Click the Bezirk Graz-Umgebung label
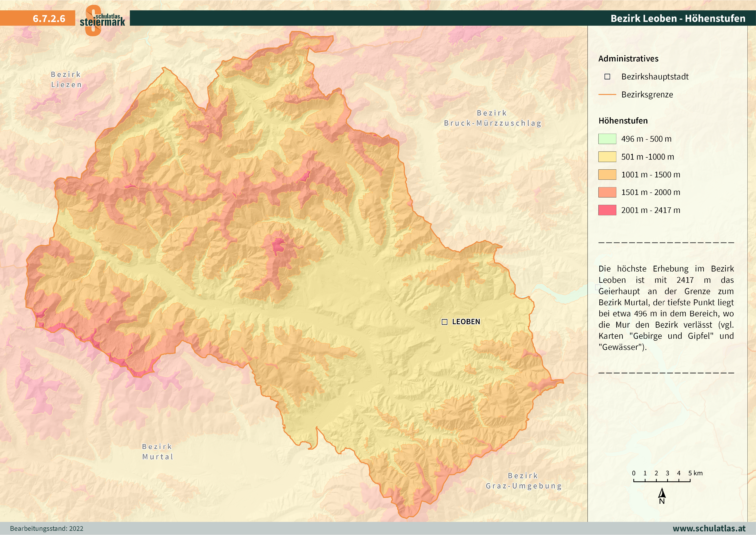 (x=523, y=481)
